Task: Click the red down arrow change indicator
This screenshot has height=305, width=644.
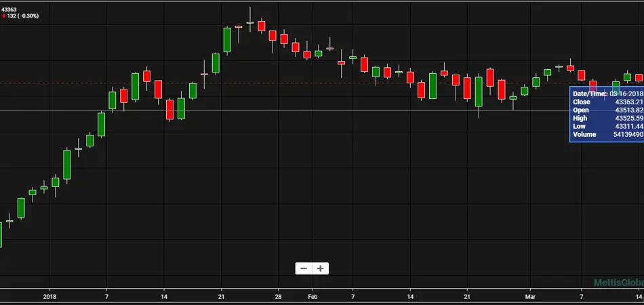Action: coord(4,16)
